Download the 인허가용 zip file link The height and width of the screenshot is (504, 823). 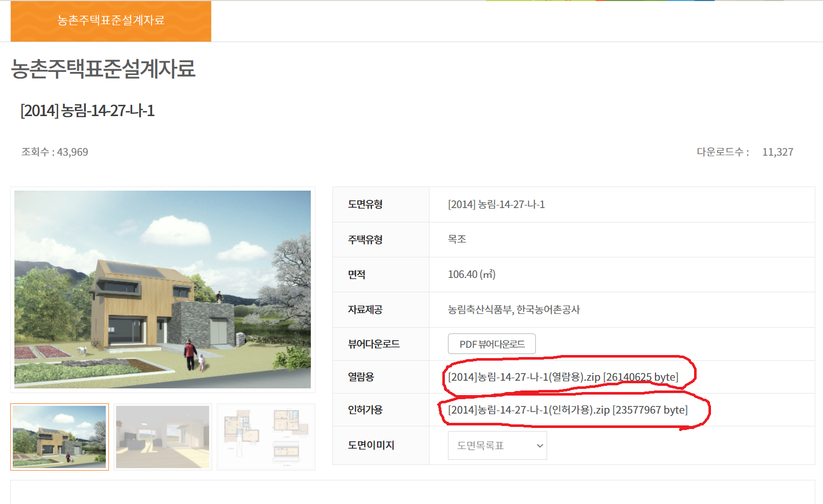[568, 410]
